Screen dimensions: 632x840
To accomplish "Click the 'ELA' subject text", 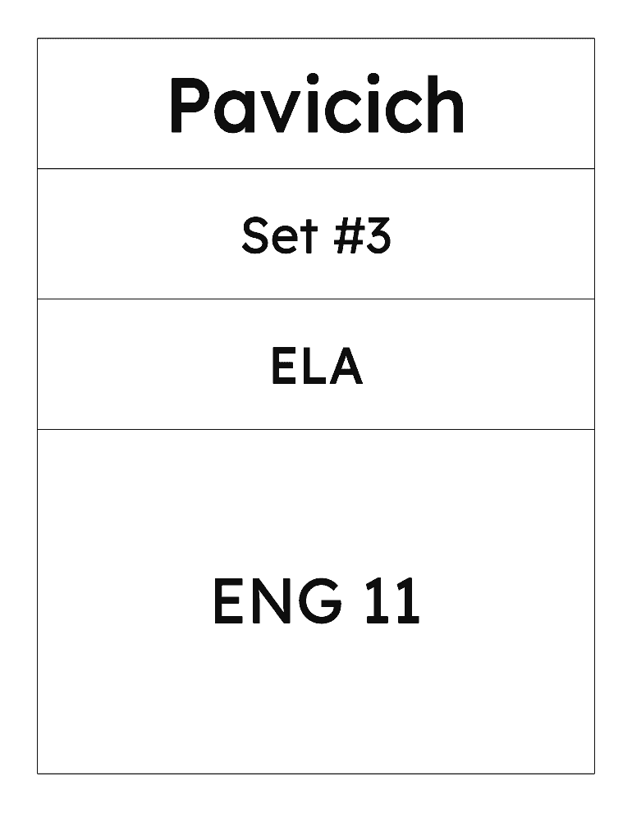I will (x=316, y=367).
